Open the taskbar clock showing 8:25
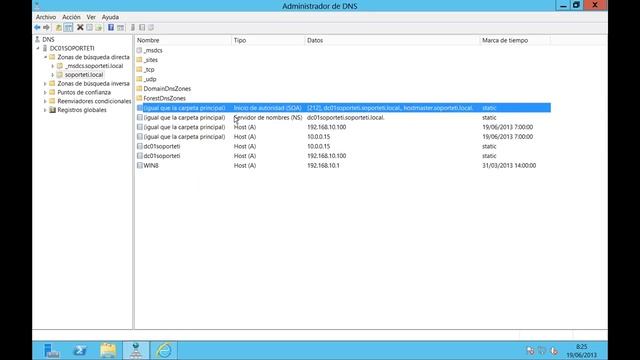Screen dimensions: 640x360 (x=581, y=351)
